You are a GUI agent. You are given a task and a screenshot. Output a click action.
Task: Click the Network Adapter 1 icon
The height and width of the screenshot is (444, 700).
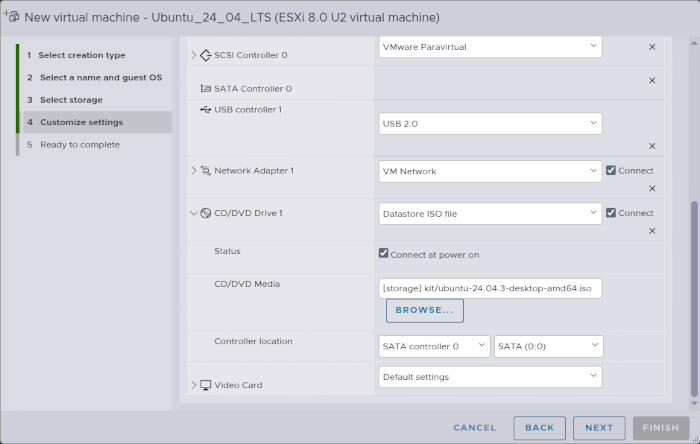pos(206,171)
